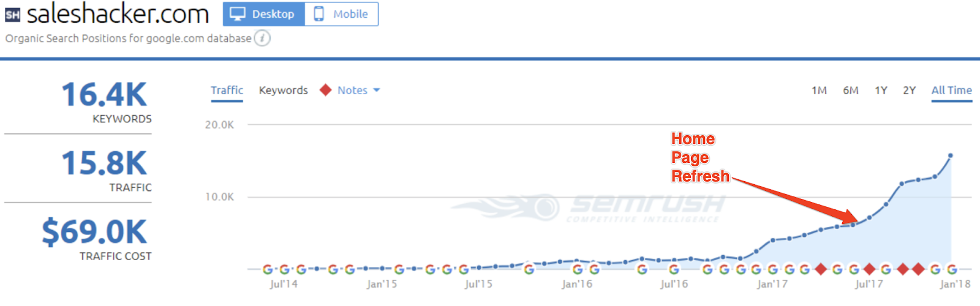The width and height of the screenshot is (980, 306).
Task: Switch to Mobile view
Action: [342, 14]
